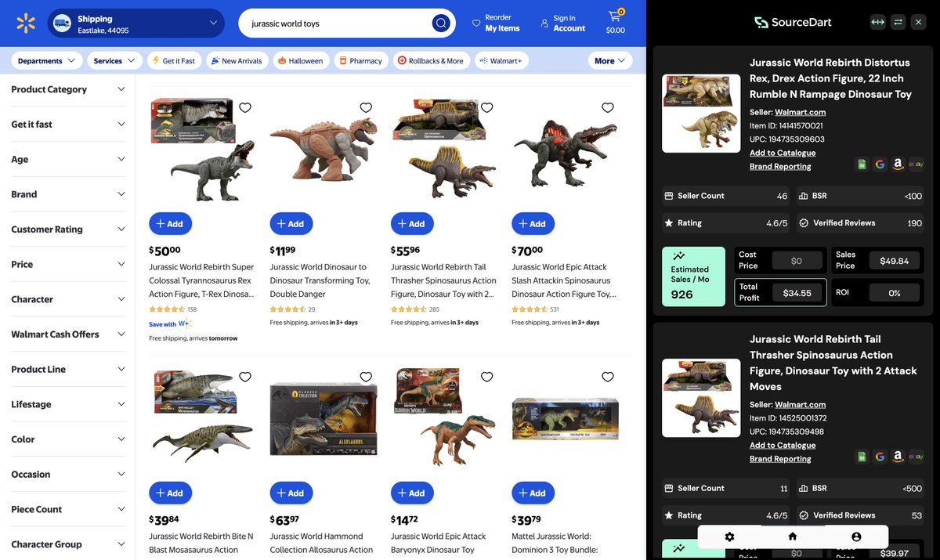This screenshot has height=560, width=940.
Task: Open Sign In Account menu
Action: click(x=562, y=23)
